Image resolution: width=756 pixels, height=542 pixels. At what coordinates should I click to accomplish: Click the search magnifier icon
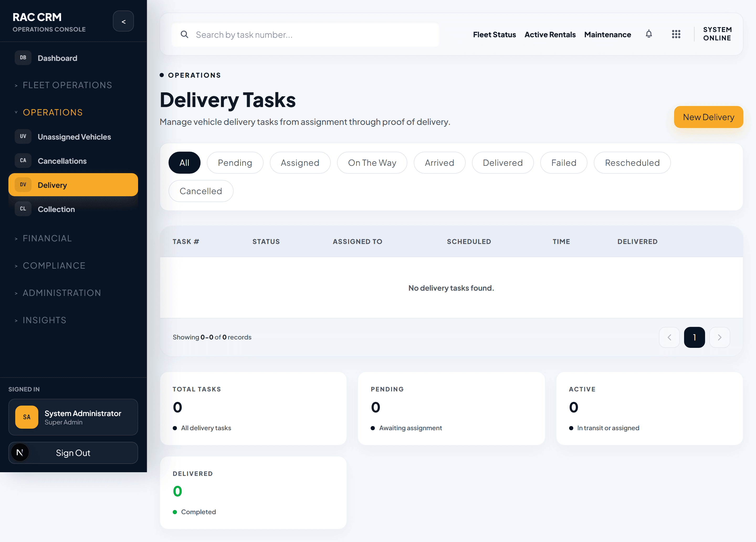184,34
